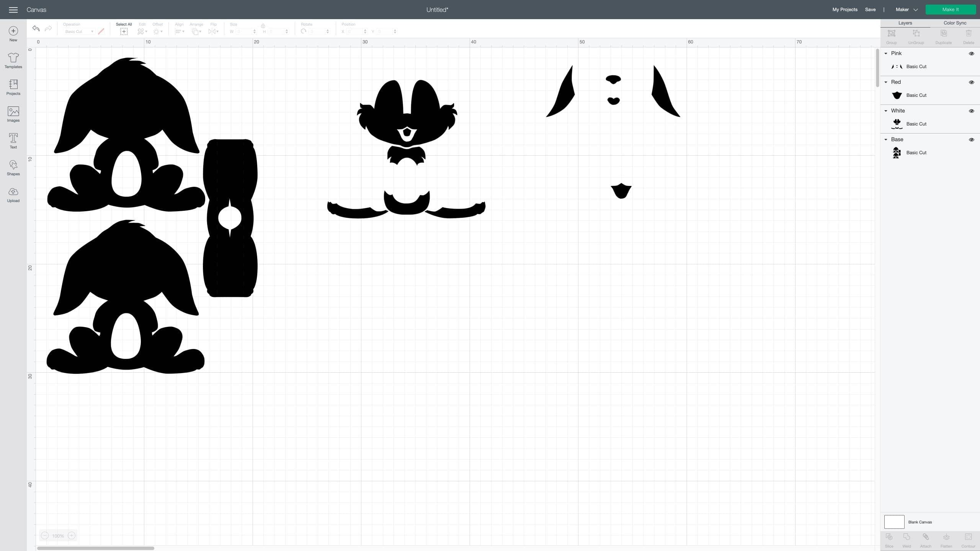Hide the Red layer

point(971,82)
